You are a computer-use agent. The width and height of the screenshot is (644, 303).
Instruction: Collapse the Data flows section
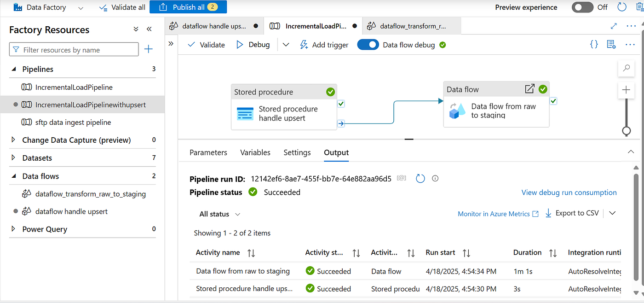pos(13,176)
